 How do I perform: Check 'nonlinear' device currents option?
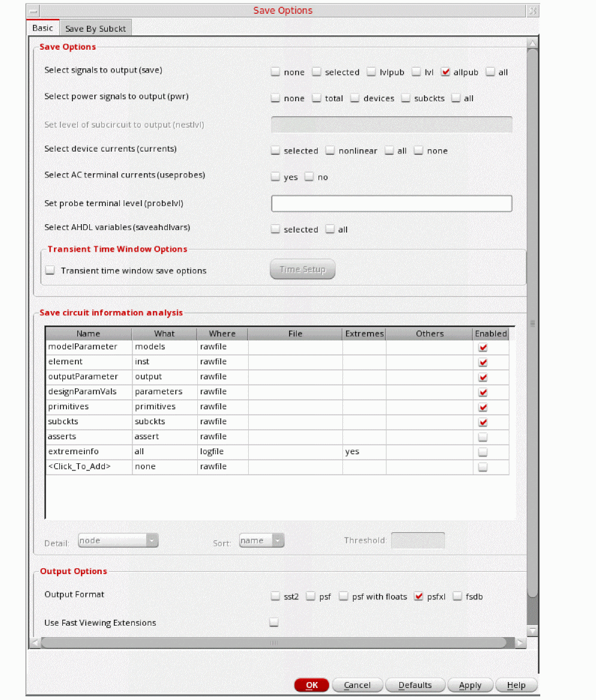tap(330, 150)
